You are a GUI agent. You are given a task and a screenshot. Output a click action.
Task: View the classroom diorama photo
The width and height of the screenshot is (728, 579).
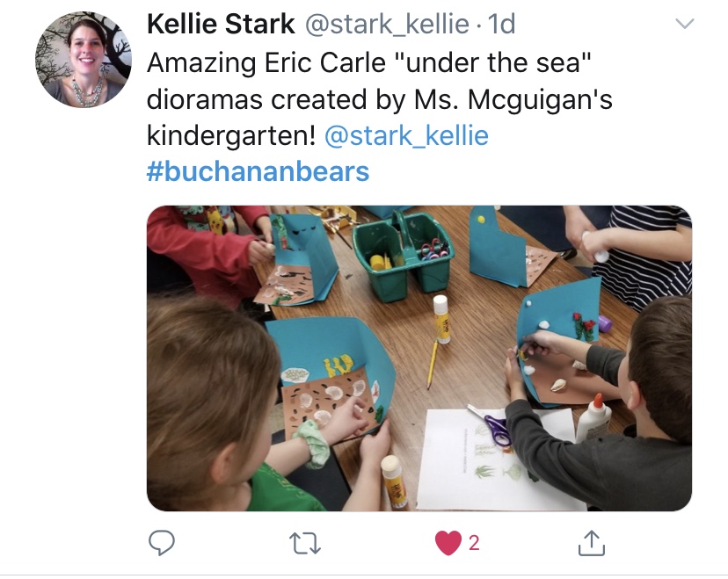419,358
